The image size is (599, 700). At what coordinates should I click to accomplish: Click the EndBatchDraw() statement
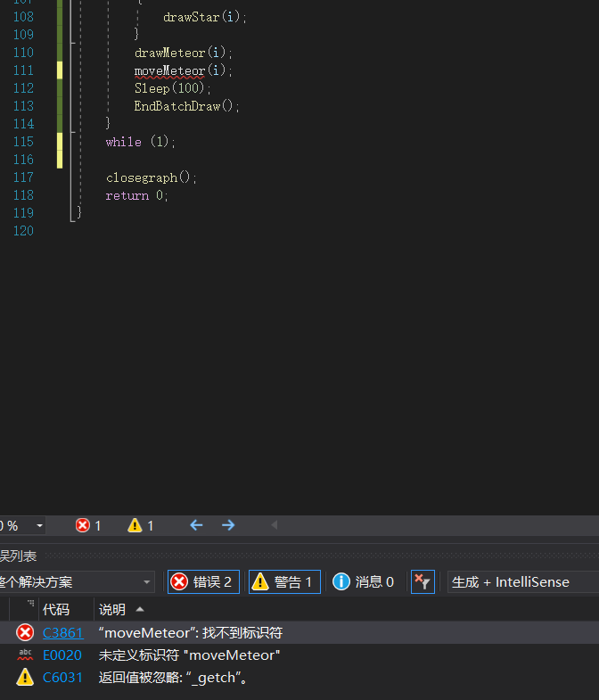(x=186, y=106)
